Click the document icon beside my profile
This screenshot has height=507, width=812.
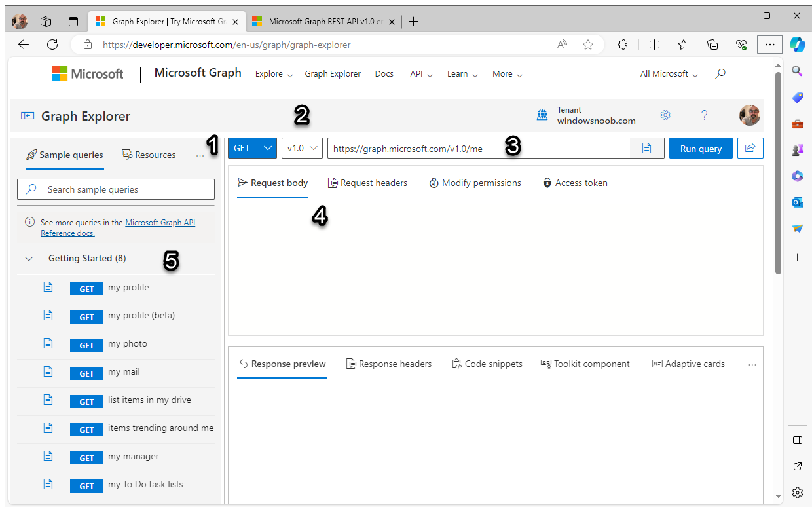[48, 287]
